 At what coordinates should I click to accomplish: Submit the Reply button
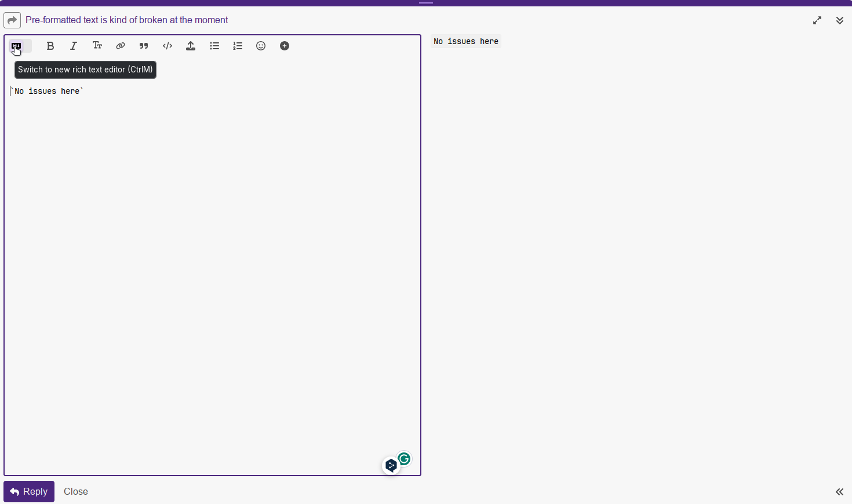[29, 491]
